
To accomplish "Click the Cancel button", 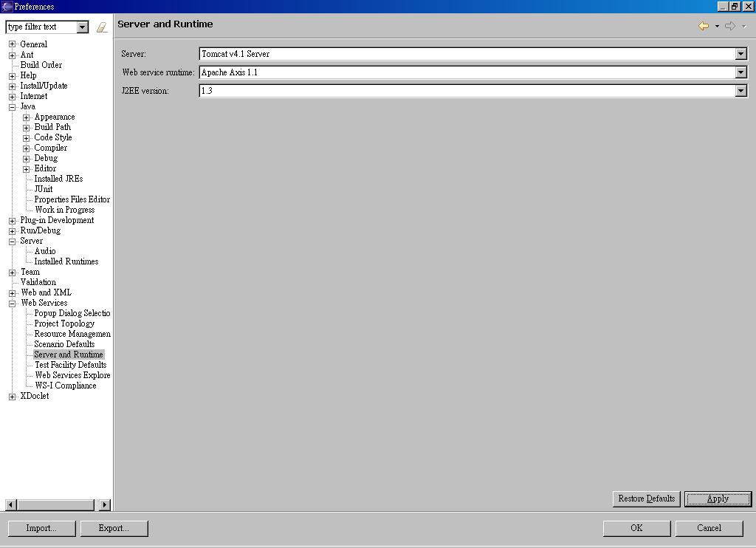I will [x=709, y=528].
